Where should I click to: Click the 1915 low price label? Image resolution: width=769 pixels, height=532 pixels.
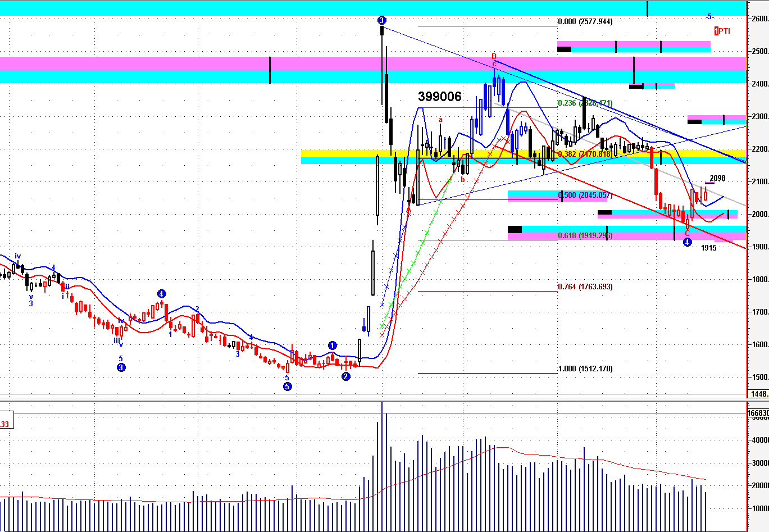(x=708, y=248)
